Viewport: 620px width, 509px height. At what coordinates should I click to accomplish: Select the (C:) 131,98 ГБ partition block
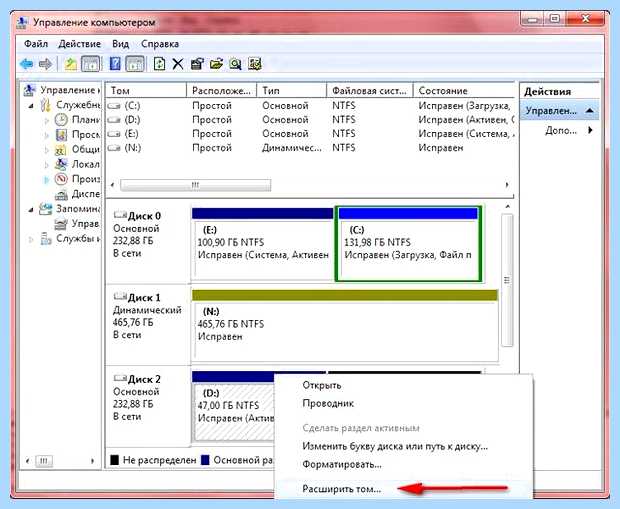pyautogui.click(x=408, y=244)
